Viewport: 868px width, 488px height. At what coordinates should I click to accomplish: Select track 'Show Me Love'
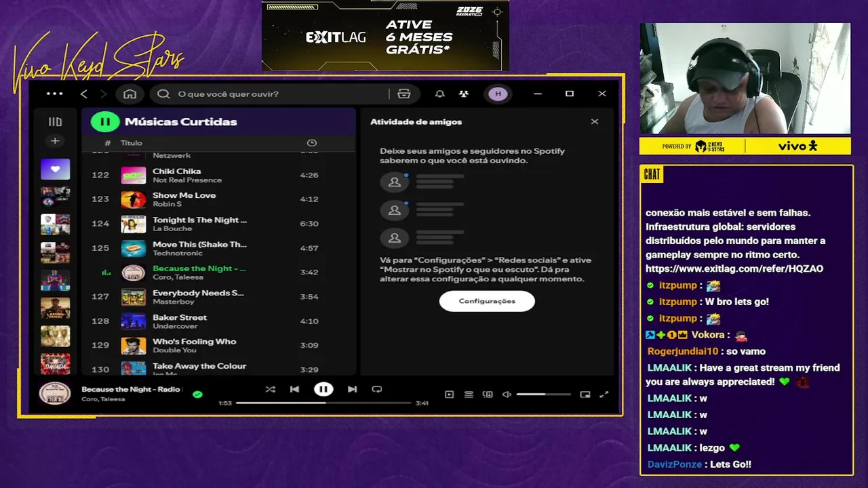(x=184, y=195)
